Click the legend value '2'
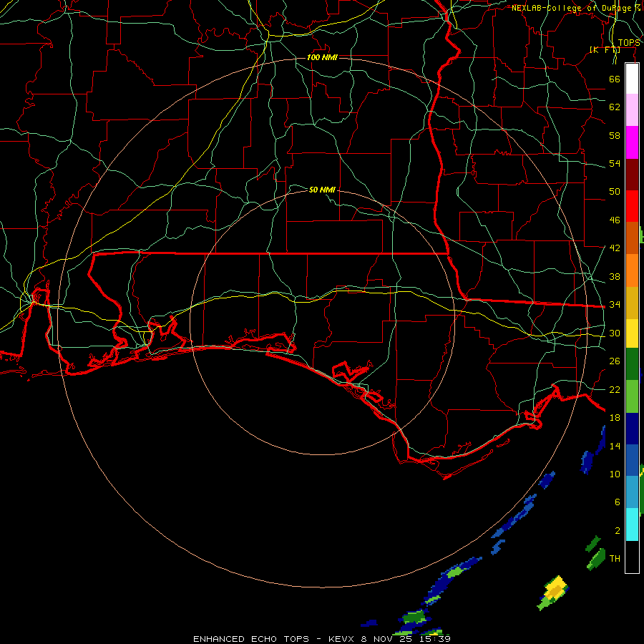This screenshot has height=644, width=644. 618,531
